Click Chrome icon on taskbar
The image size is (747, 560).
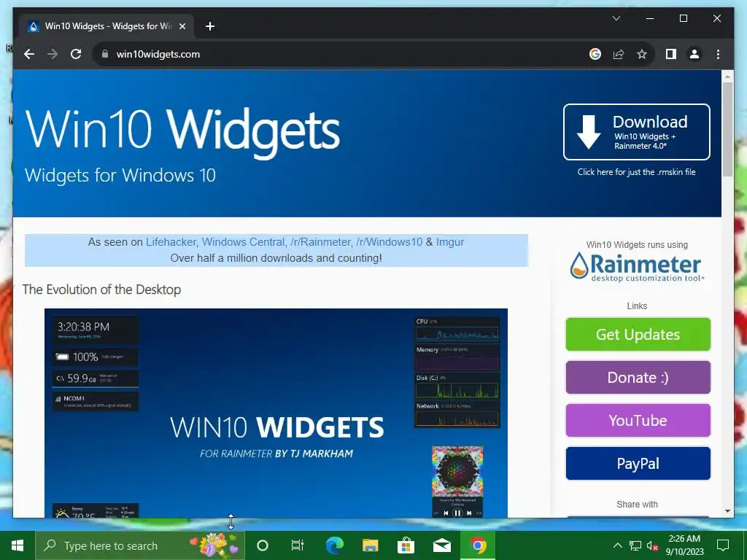478,545
